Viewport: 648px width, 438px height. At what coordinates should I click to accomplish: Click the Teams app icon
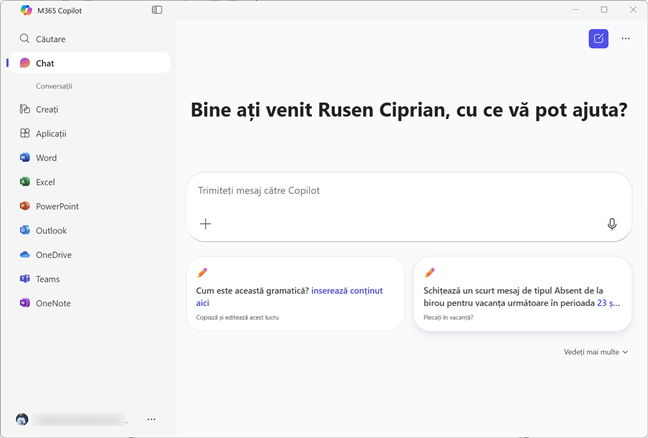click(x=25, y=279)
